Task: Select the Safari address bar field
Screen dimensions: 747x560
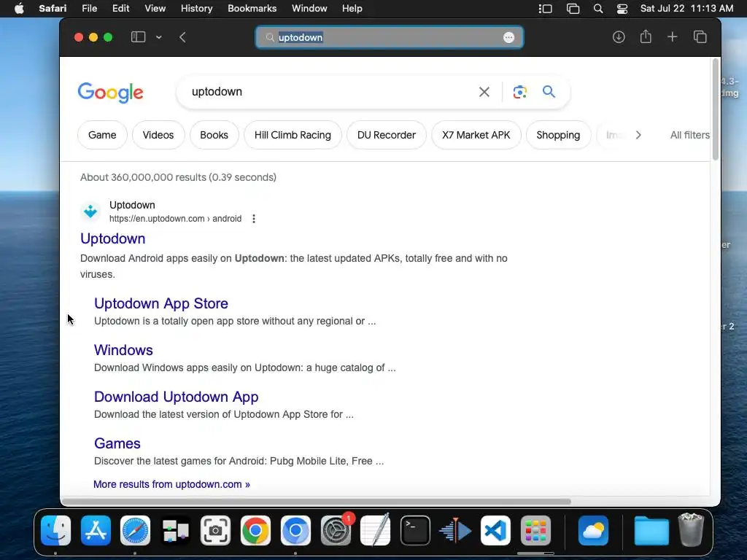Action: 390,38
